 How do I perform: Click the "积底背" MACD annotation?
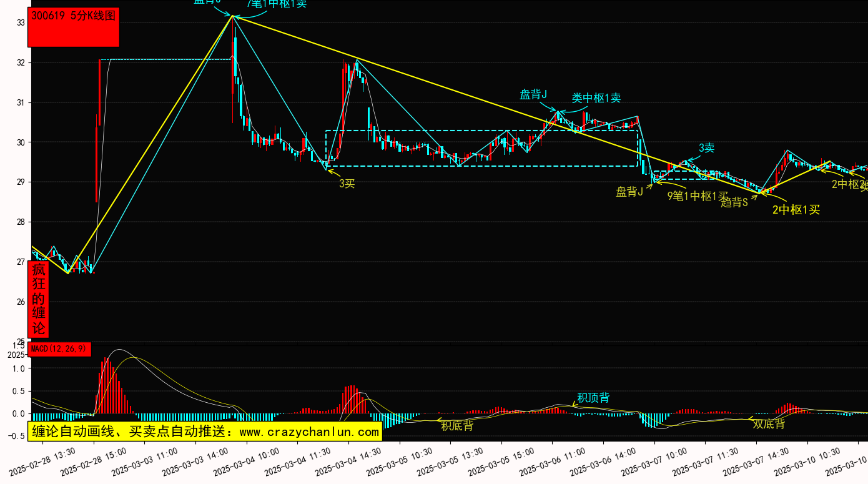point(457,426)
